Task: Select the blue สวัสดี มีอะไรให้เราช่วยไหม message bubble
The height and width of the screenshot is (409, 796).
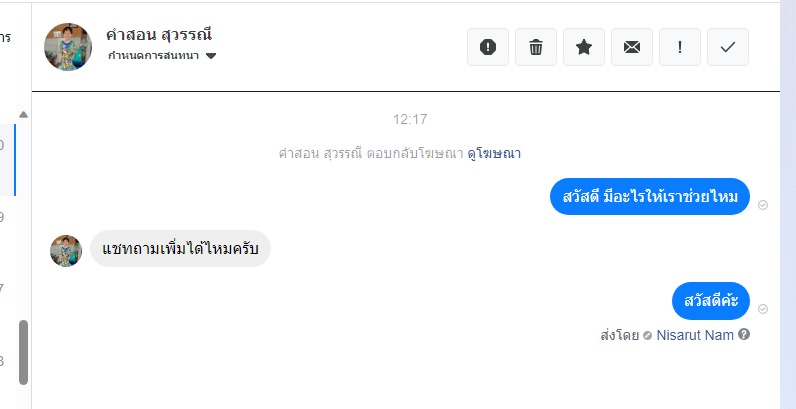Action: (x=650, y=196)
